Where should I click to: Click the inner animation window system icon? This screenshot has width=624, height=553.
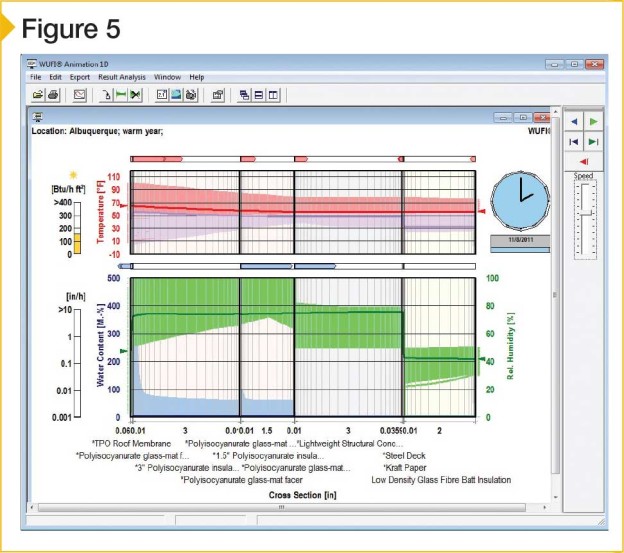[x=38, y=117]
